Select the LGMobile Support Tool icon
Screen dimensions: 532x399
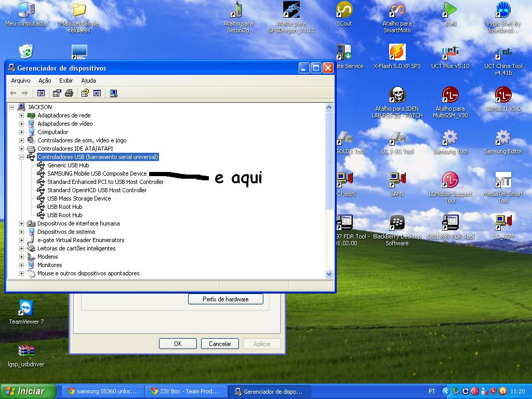click(450, 188)
